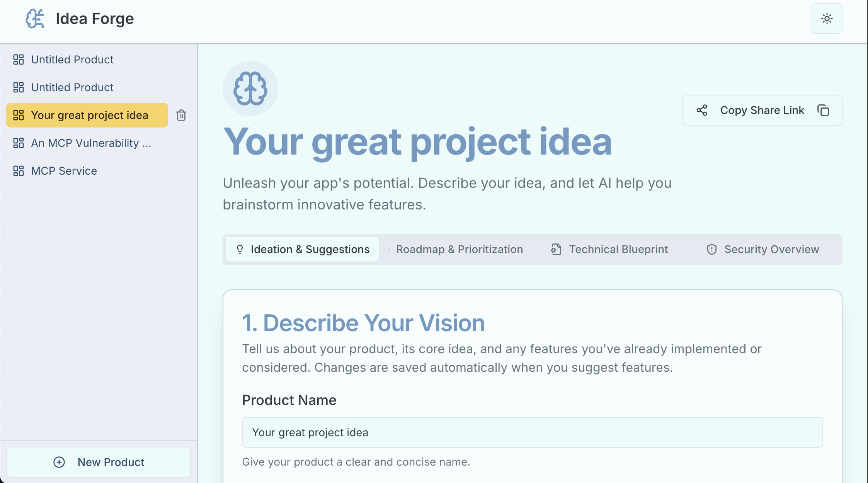Click the document icon on Technical Blueprint tab
This screenshot has width=868, height=483.
pyautogui.click(x=556, y=249)
